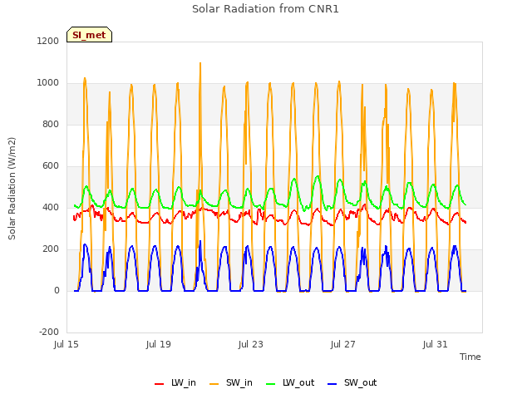Click the red LW_in legend swatch
The height and width of the screenshot is (399, 532).
(159, 384)
